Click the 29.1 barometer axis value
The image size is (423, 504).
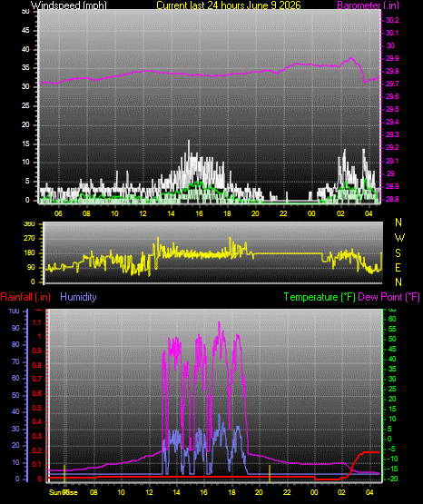click(x=392, y=161)
